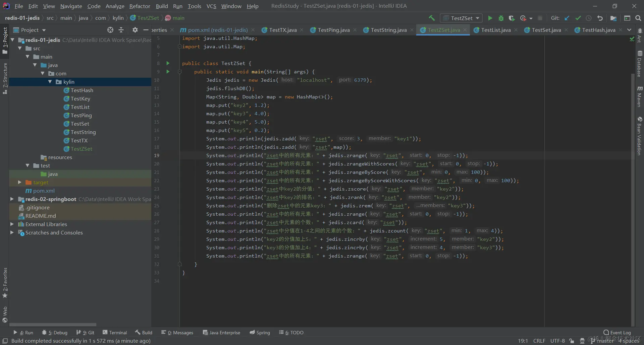This screenshot has width=644, height=345.
Task: Toggle read-only lock in status bar
Action: [572, 341]
